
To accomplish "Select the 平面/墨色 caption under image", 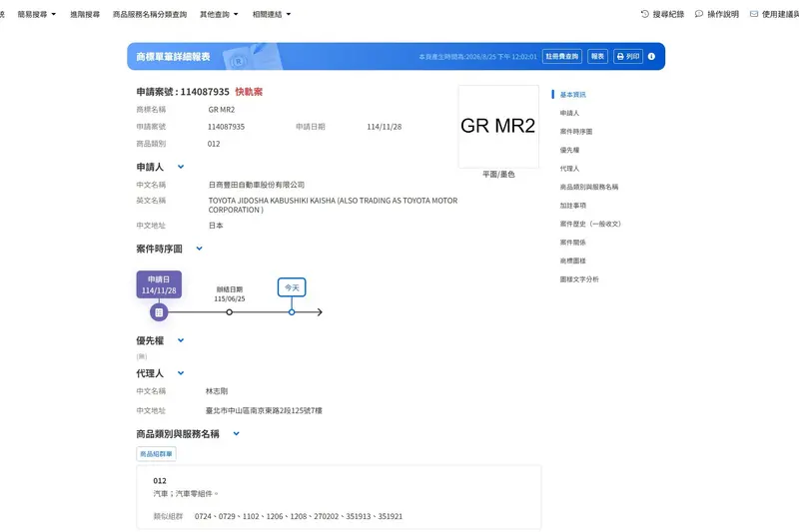I will pyautogui.click(x=498, y=174).
